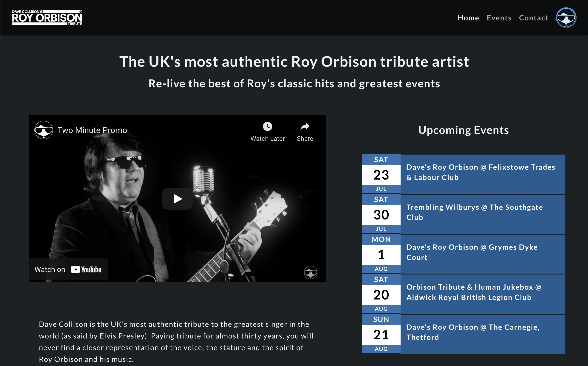Open the Grymes Dyke Court event
Image resolution: width=588 pixels, height=366 pixels.
coord(472,252)
